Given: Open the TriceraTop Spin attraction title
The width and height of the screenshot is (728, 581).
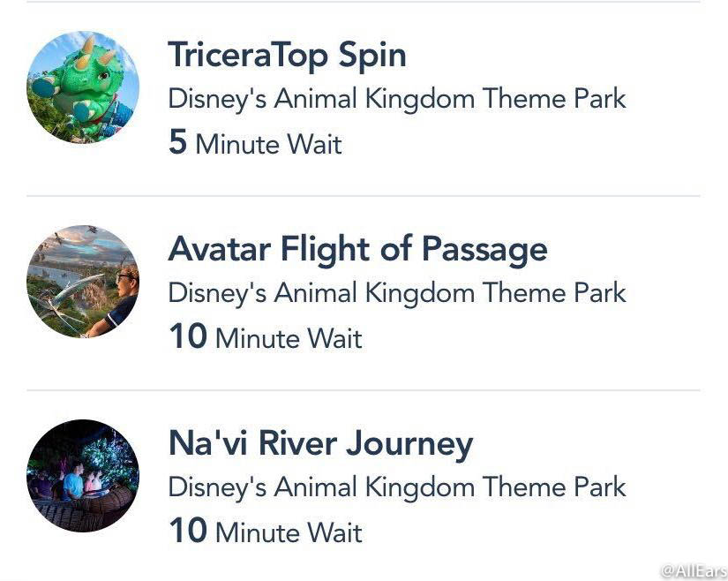Looking at the screenshot, I should click(x=287, y=57).
